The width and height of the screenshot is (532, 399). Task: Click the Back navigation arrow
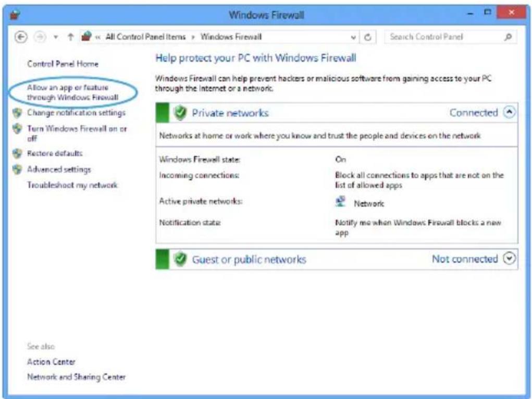pos(21,37)
